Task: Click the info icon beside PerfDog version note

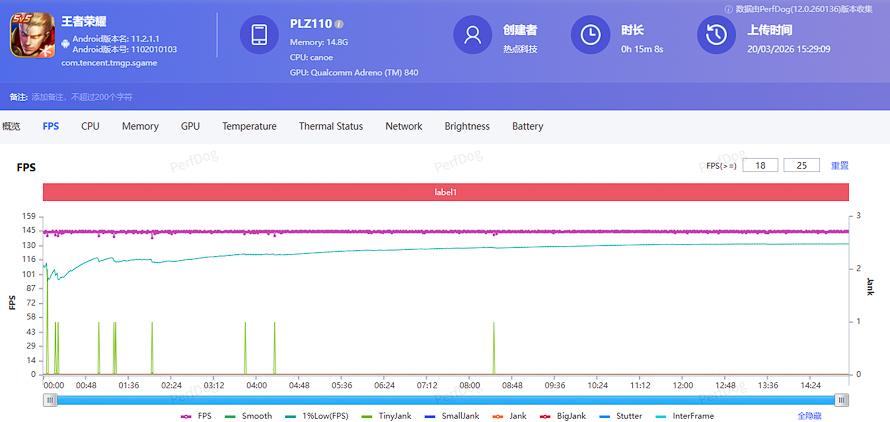Action: click(x=729, y=9)
